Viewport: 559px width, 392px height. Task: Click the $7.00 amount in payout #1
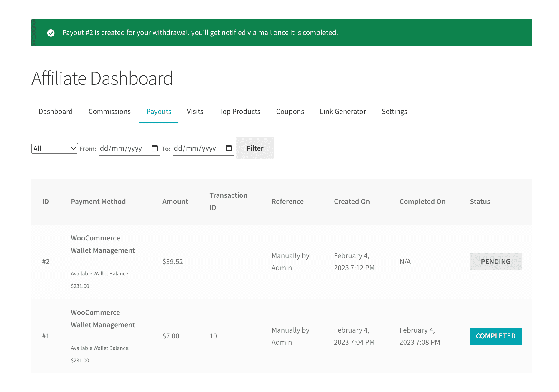point(171,336)
